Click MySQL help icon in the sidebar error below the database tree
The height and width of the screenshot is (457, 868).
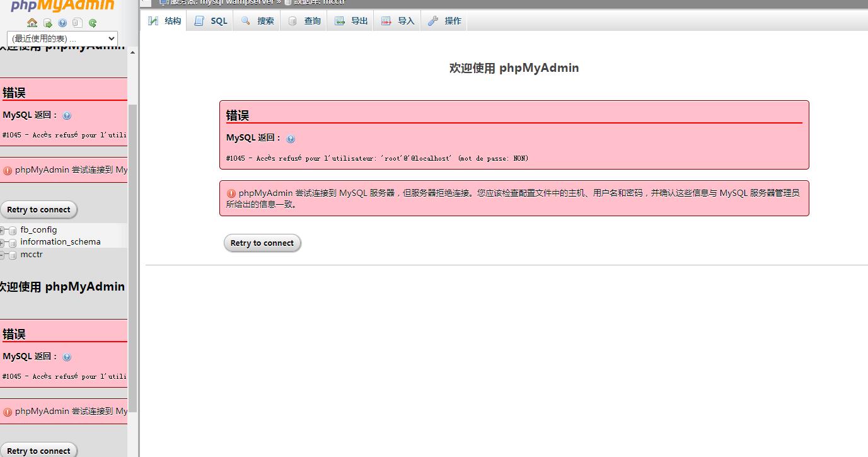click(67, 357)
